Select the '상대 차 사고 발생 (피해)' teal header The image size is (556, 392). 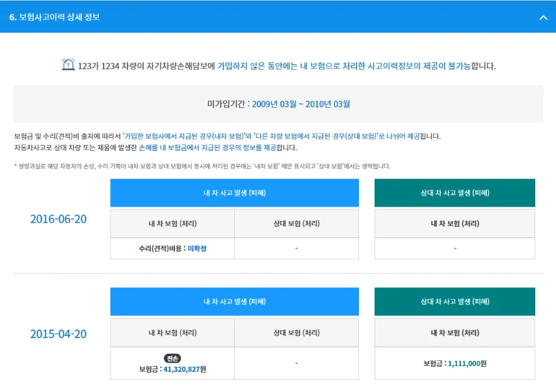[x=454, y=192]
